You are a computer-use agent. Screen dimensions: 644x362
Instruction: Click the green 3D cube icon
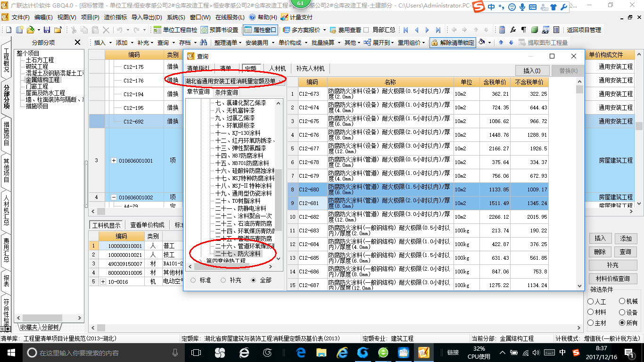click(x=535, y=30)
